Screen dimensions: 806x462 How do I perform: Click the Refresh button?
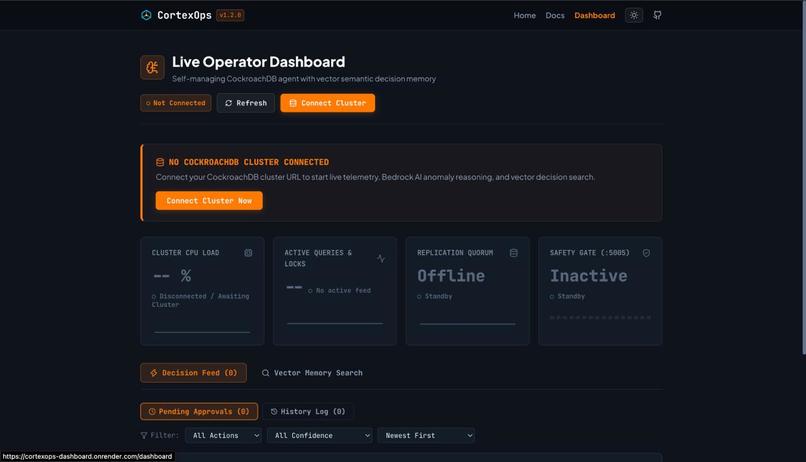pos(246,103)
